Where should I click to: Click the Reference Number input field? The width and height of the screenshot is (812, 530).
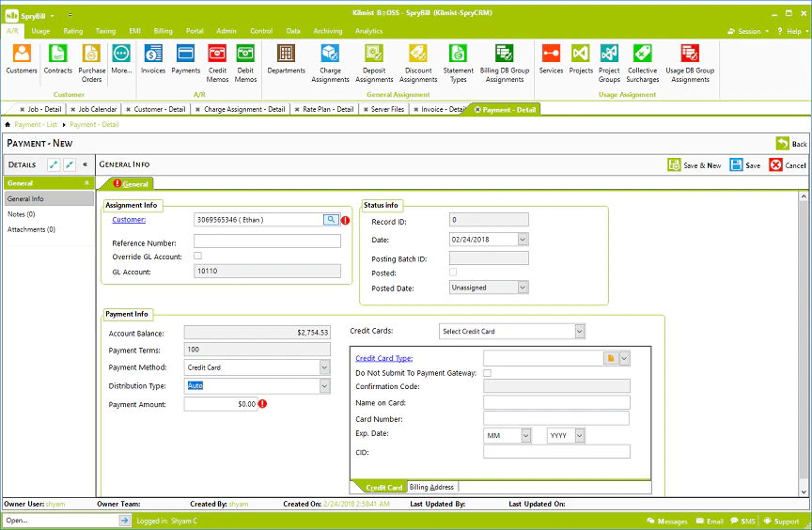(x=267, y=242)
